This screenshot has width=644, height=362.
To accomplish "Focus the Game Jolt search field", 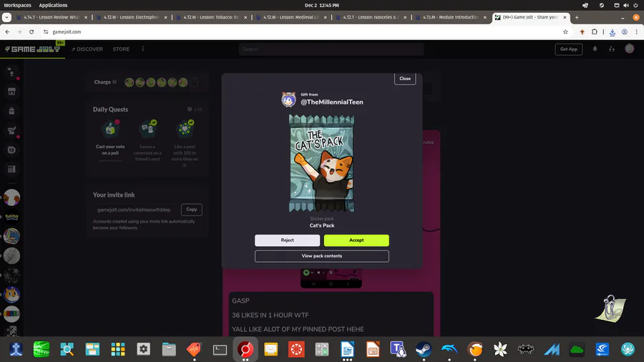I will point(331,49).
